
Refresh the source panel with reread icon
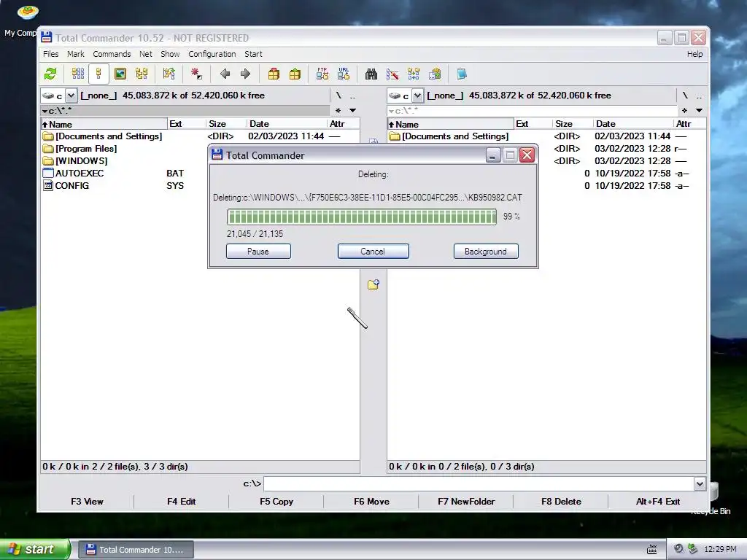pyautogui.click(x=50, y=74)
